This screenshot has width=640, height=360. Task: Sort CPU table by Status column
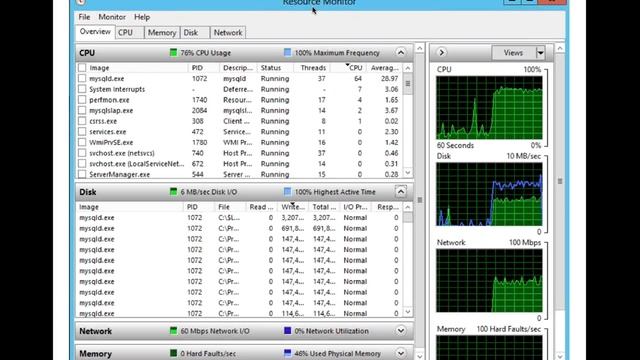[x=274, y=68]
